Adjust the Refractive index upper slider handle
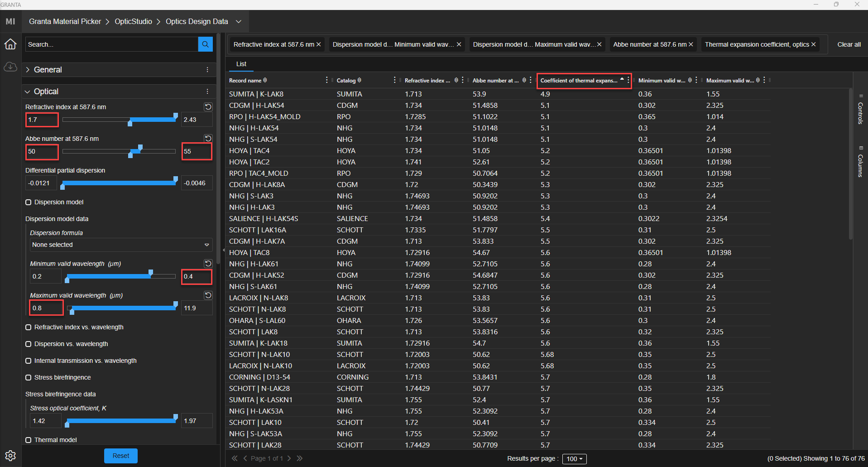 pyautogui.click(x=176, y=117)
